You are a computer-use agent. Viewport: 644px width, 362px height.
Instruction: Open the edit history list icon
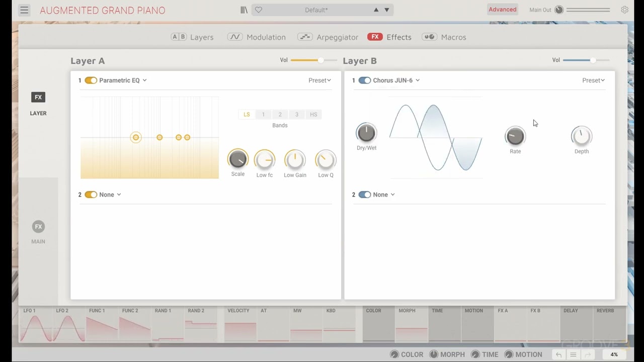(573, 354)
